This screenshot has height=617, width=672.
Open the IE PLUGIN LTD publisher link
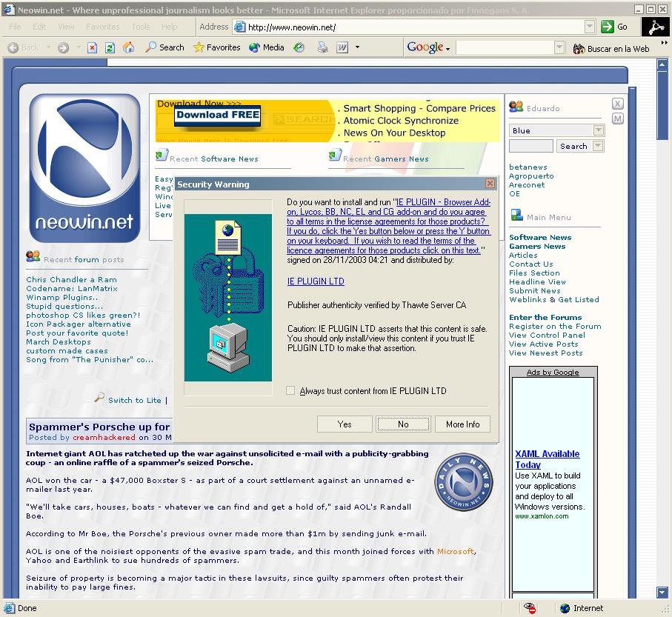pos(316,281)
